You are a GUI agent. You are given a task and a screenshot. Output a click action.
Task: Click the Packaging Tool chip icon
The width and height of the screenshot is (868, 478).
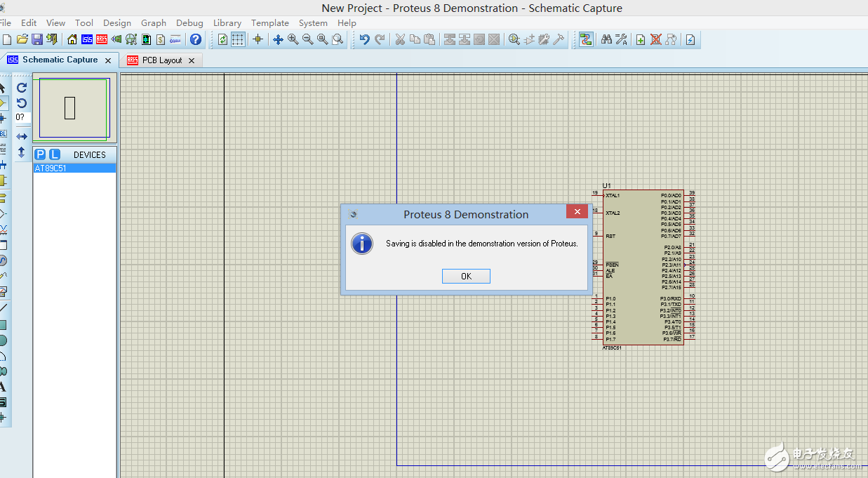click(544, 39)
